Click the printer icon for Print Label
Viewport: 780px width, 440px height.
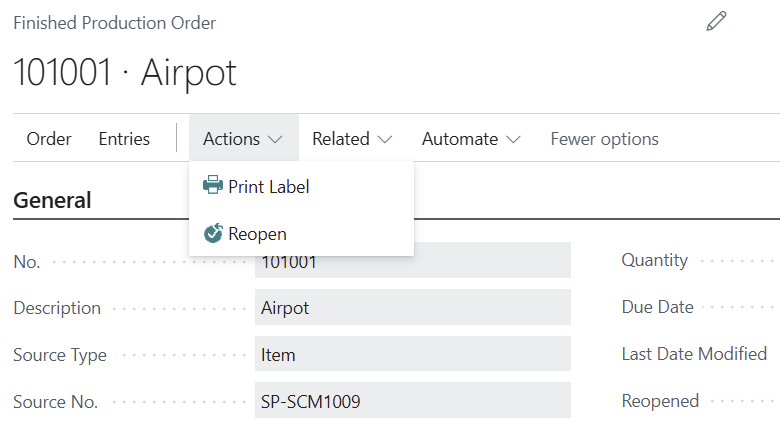pyautogui.click(x=213, y=186)
